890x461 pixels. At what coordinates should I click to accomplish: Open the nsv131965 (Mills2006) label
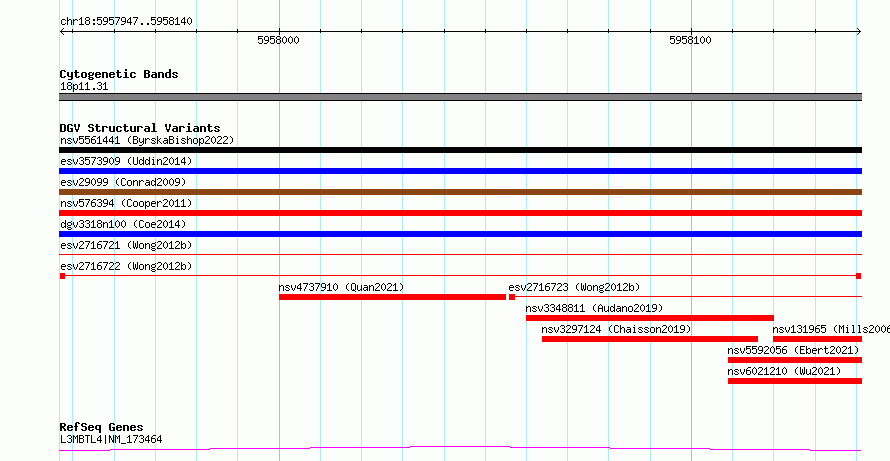coord(831,329)
